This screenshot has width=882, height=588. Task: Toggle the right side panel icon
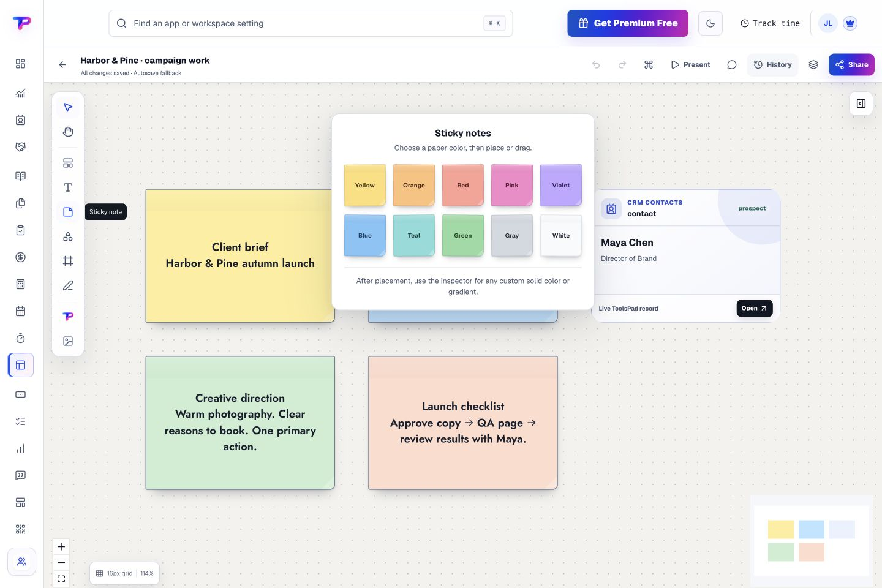861,104
